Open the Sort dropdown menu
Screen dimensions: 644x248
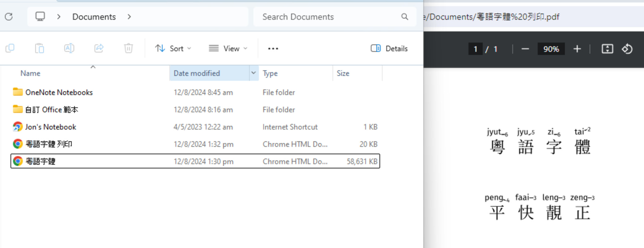[173, 48]
